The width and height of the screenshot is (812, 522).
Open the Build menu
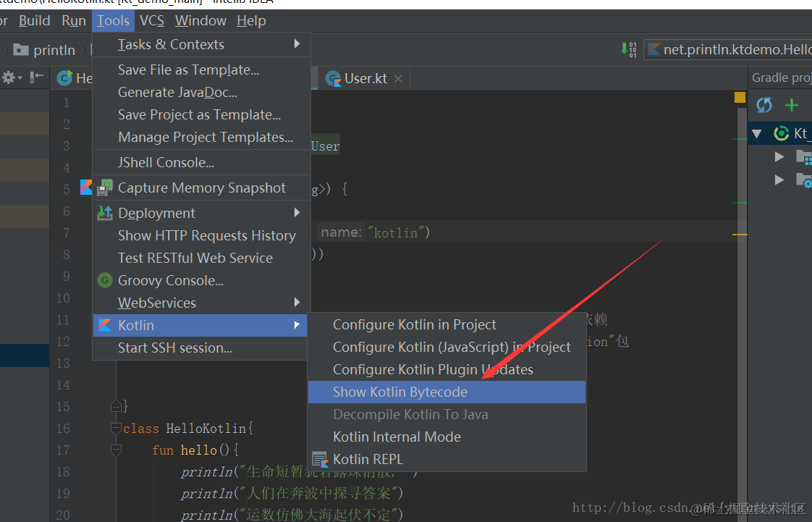pos(34,21)
